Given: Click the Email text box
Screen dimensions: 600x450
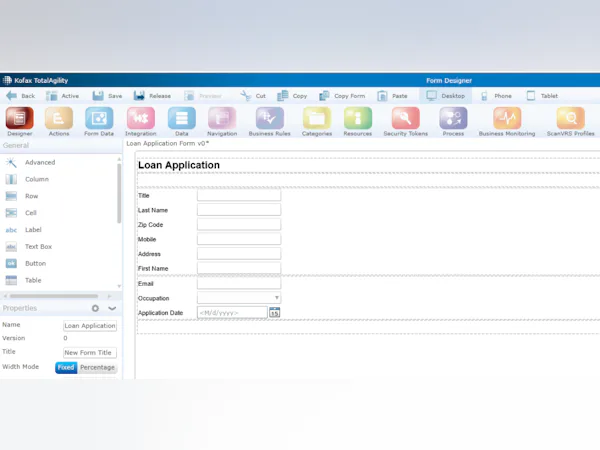Looking at the screenshot, I should tap(239, 283).
